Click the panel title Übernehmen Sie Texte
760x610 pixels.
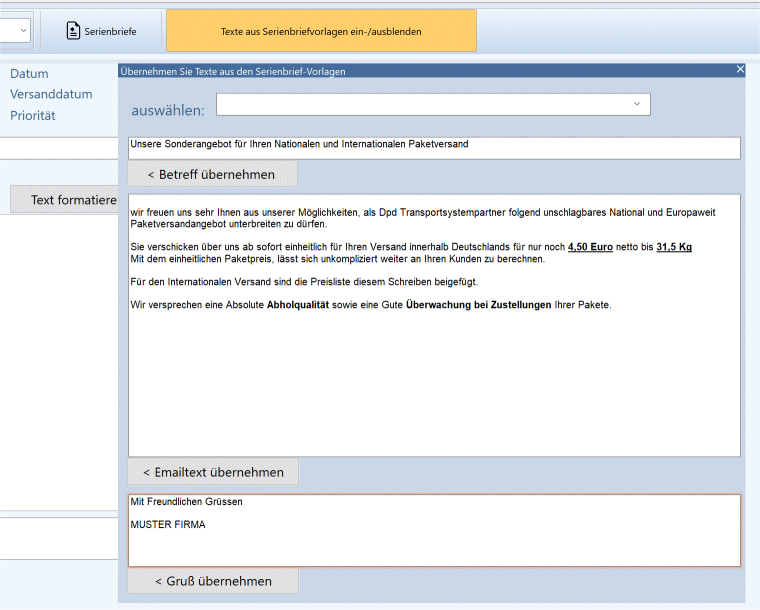(233, 71)
